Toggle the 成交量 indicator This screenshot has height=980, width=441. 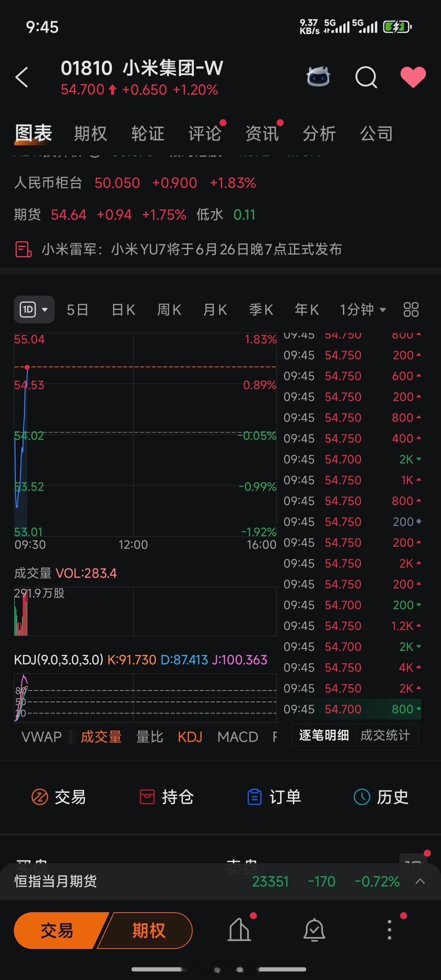pos(101,737)
